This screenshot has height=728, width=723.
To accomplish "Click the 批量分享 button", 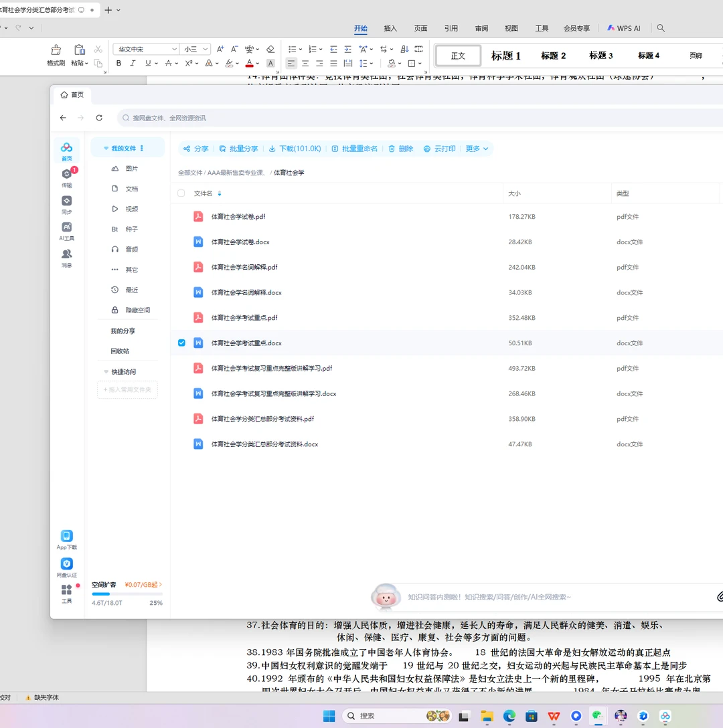I will (238, 149).
